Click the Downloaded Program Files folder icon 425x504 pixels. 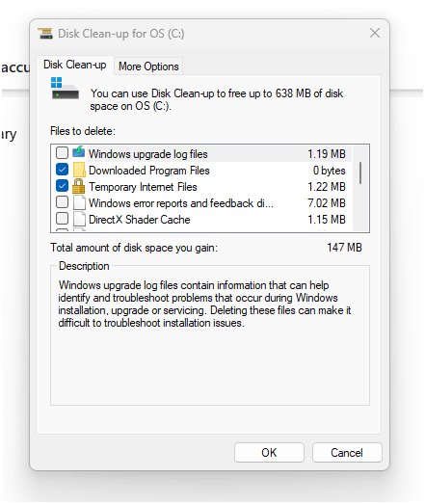coord(79,170)
